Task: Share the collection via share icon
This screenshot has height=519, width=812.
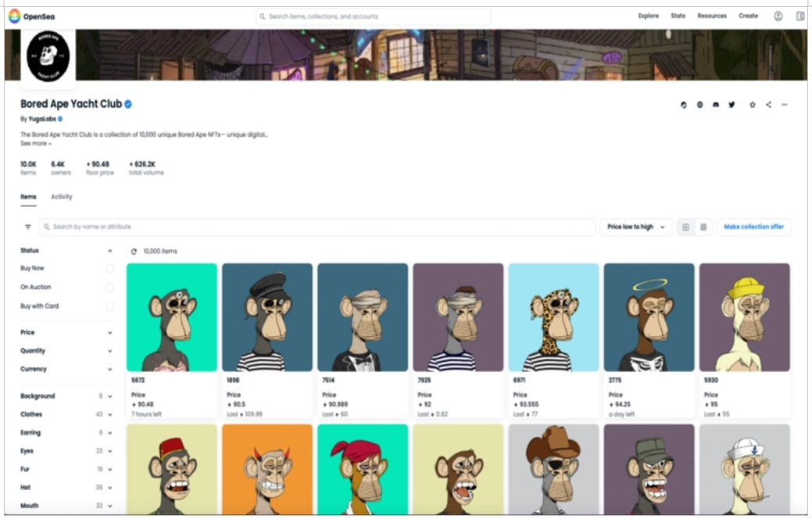Action: [768, 105]
